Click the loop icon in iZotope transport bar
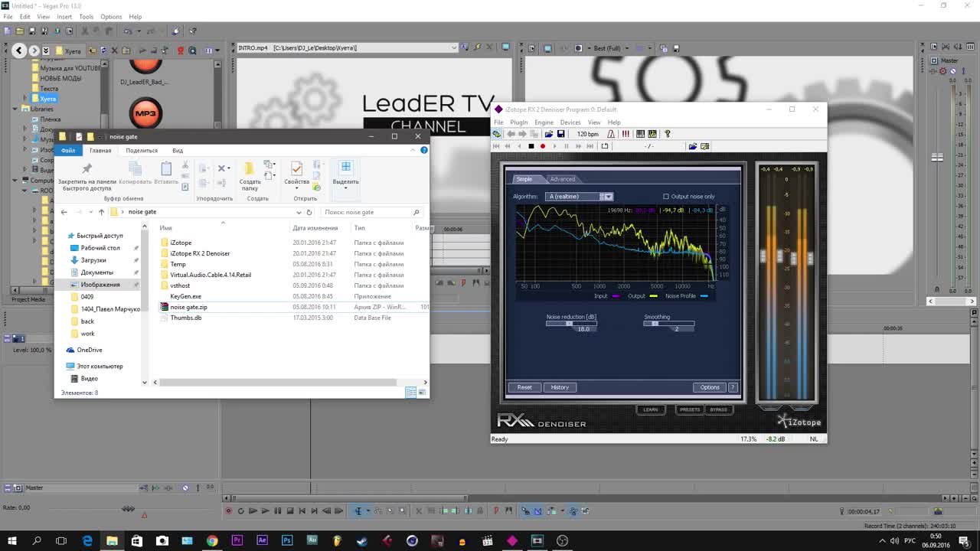Viewport: 980px width, 551px height. point(605,146)
